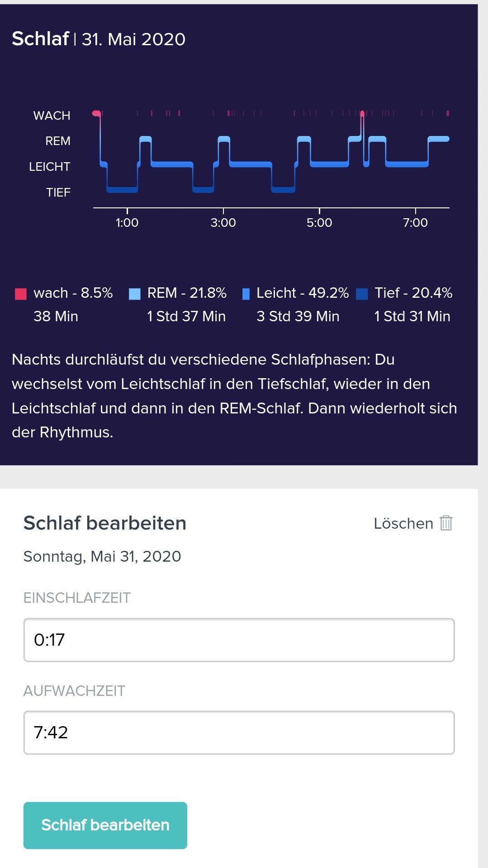Image resolution: width=488 pixels, height=868 pixels.
Task: Click the Löschen link
Action: pos(403,523)
